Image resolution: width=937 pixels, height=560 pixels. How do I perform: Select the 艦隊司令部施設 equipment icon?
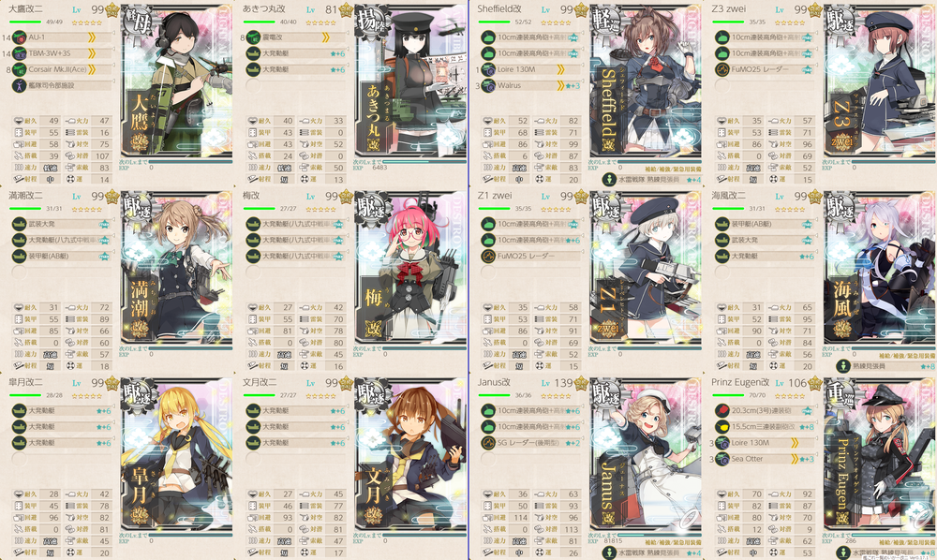[x=19, y=85]
